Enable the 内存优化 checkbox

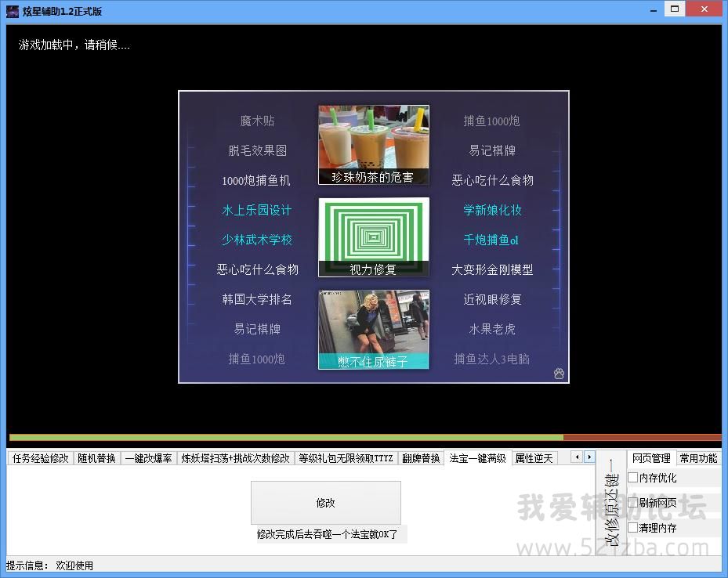pyautogui.click(x=633, y=478)
